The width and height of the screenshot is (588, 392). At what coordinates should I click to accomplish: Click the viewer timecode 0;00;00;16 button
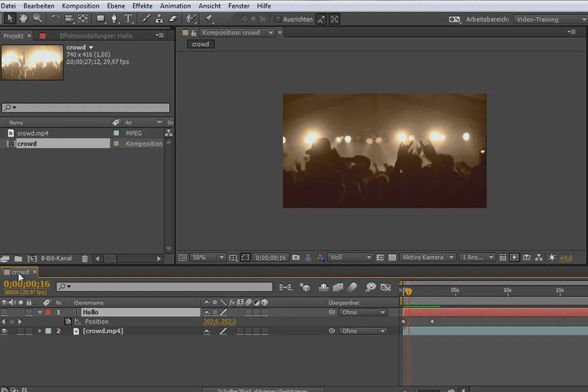point(271,257)
